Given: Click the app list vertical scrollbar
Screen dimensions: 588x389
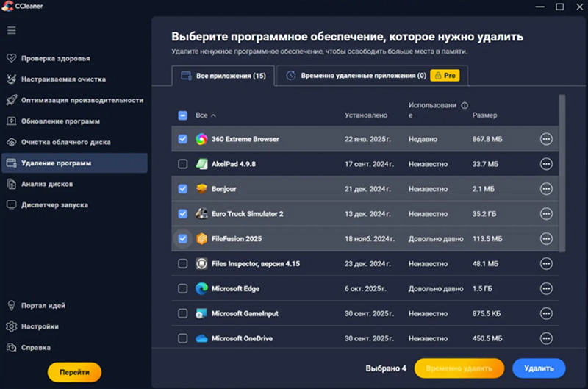Looking at the screenshot, I should (562, 174).
